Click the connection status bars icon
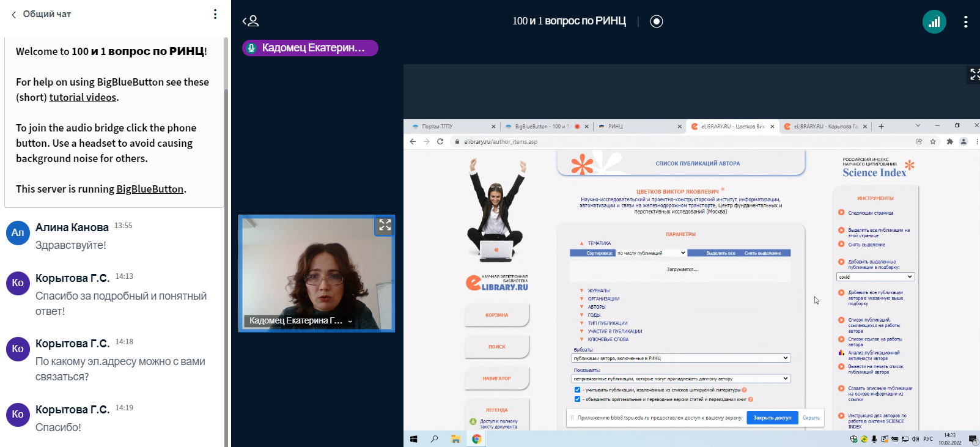980x447 pixels. coord(934,22)
